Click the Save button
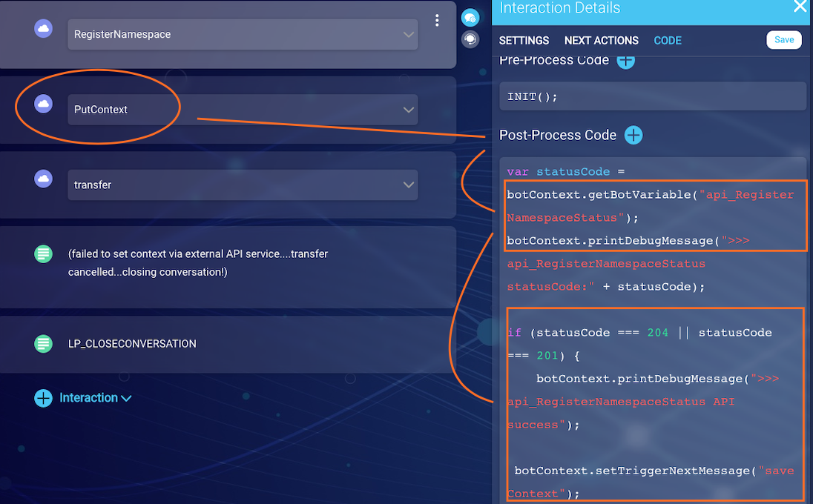The image size is (813, 504). coord(783,39)
